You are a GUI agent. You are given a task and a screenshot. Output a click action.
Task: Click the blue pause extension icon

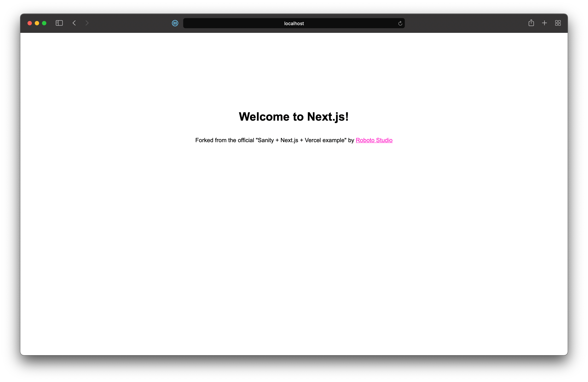175,23
